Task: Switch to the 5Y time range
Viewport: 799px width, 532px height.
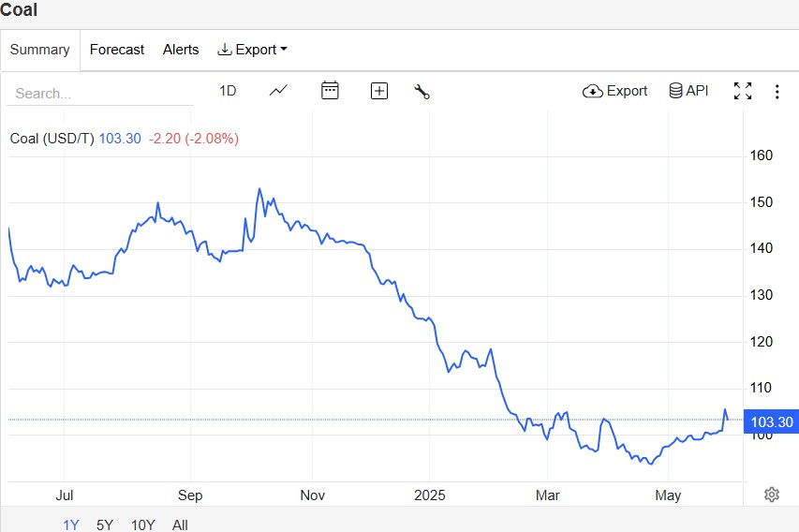Action: (x=106, y=525)
